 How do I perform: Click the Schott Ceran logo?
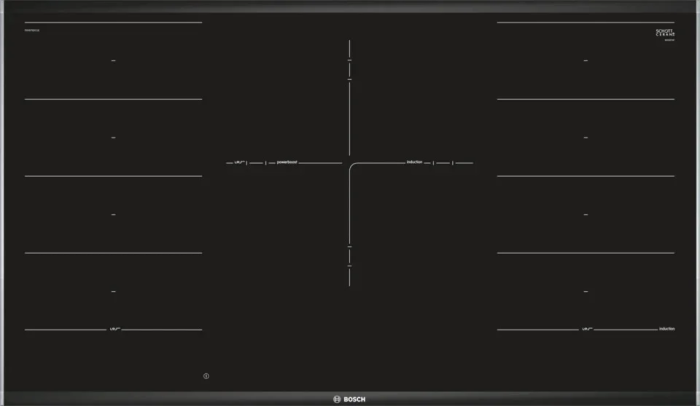click(x=665, y=33)
